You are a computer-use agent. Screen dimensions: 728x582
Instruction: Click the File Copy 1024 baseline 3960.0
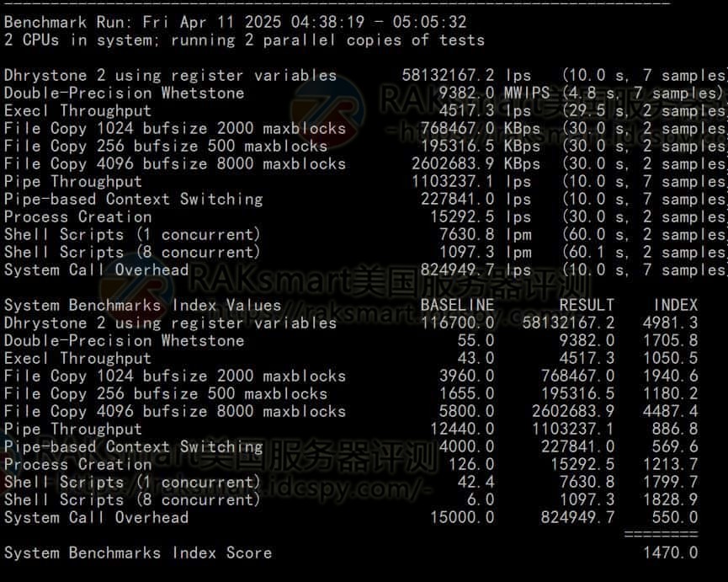tap(466, 376)
